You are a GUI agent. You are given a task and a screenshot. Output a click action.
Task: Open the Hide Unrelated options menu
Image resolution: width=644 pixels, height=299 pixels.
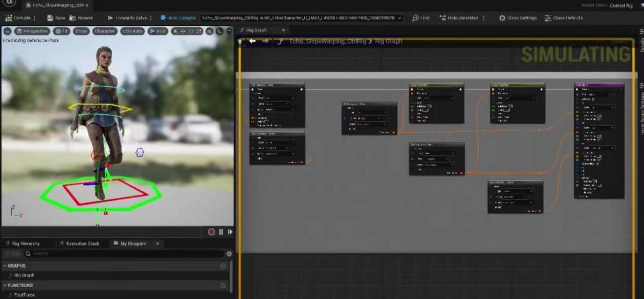484,18
